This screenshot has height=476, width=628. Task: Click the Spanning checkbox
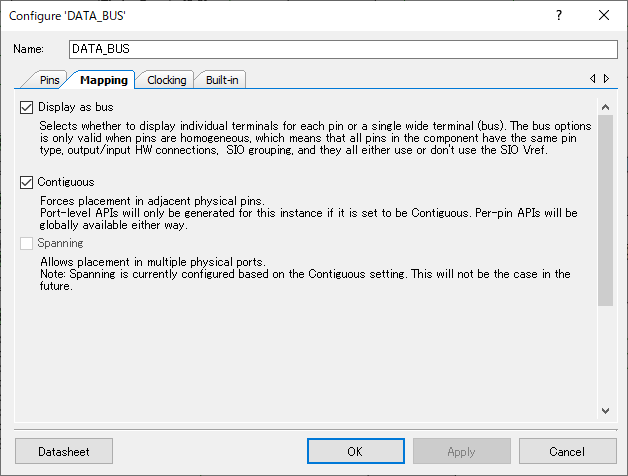point(26,243)
